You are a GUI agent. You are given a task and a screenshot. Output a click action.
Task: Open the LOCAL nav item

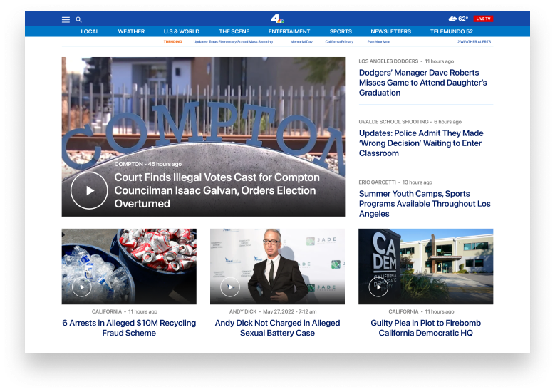click(90, 31)
